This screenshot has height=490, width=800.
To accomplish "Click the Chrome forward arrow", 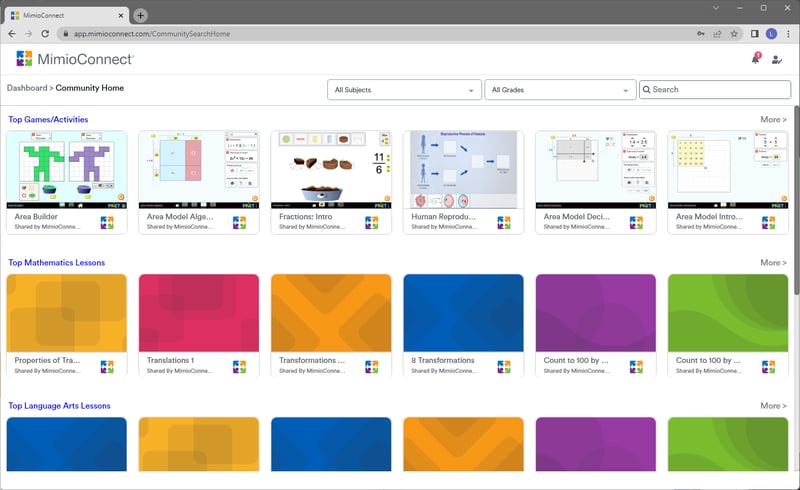I will tap(29, 34).
